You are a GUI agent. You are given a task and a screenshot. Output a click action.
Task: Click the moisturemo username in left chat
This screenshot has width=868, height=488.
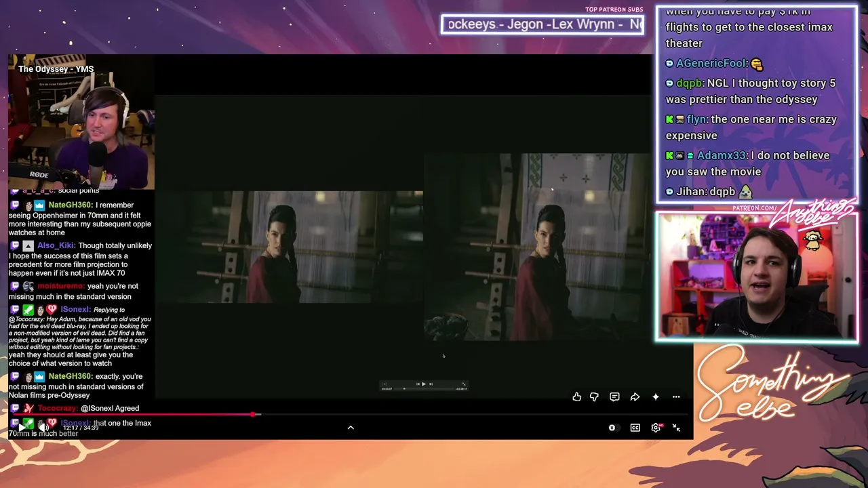pyautogui.click(x=60, y=286)
